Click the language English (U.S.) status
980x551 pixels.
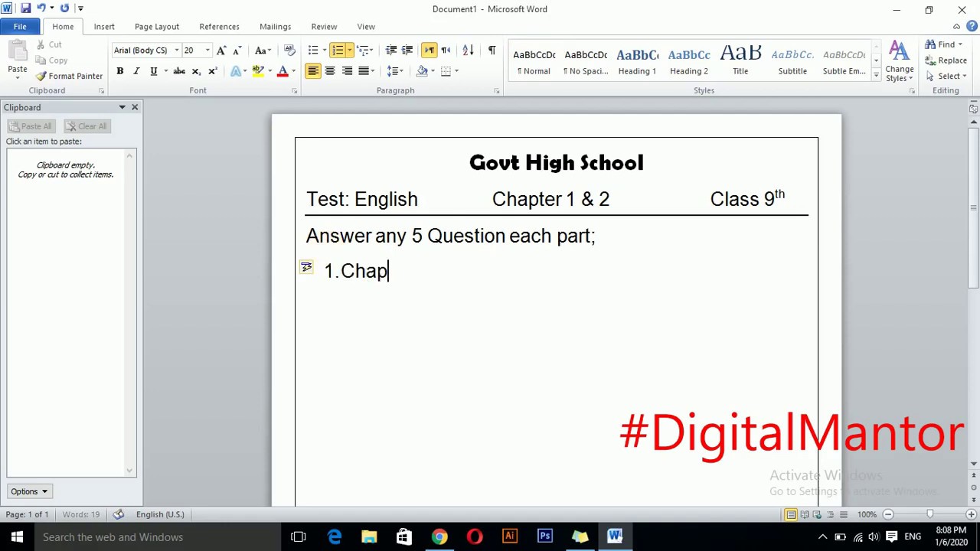(x=160, y=514)
